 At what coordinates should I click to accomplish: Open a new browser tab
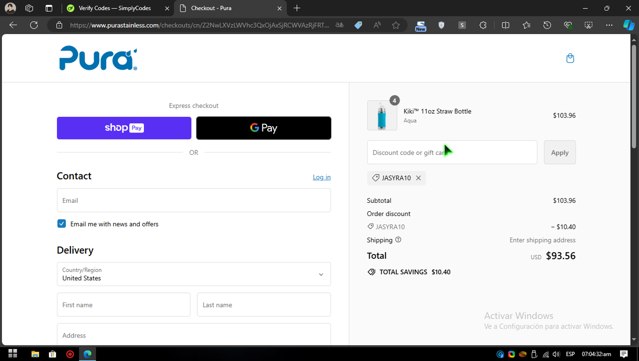tap(297, 8)
